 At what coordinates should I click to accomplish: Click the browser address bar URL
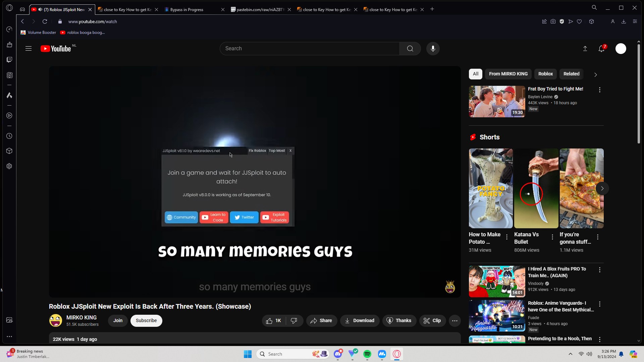[93, 21]
